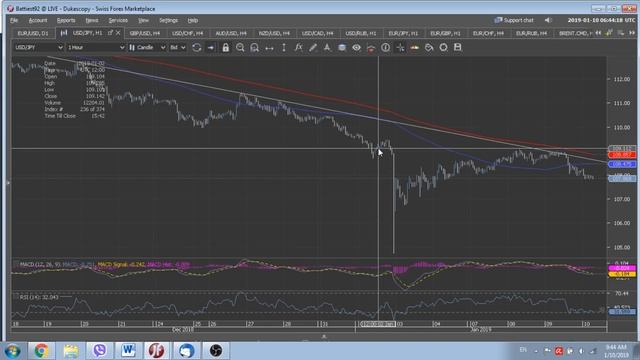
Task: Click the Windows Start button
Action: pos(13,351)
